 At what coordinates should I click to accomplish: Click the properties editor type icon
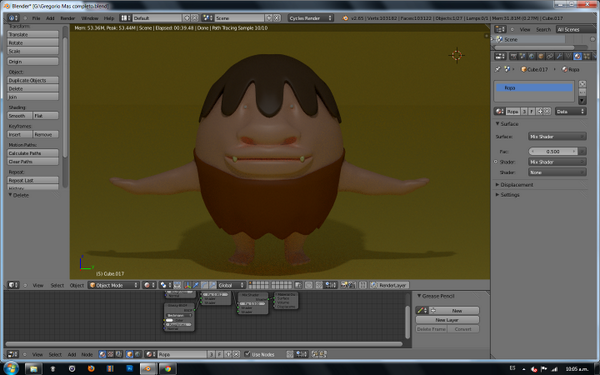click(500, 56)
